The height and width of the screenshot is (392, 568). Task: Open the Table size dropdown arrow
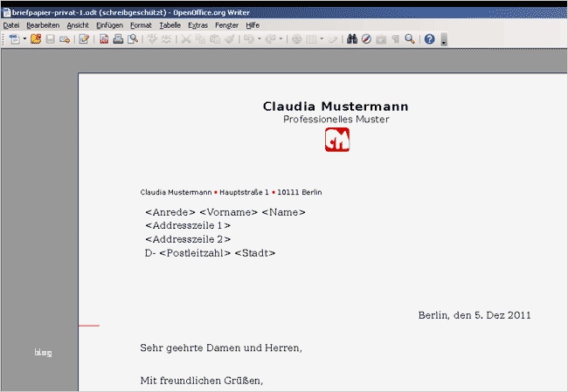(322, 38)
